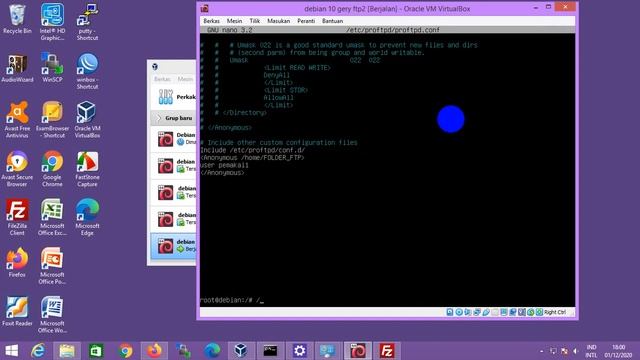640x360 pixels.
Task: Open the Masukan menu
Action: tap(278, 21)
